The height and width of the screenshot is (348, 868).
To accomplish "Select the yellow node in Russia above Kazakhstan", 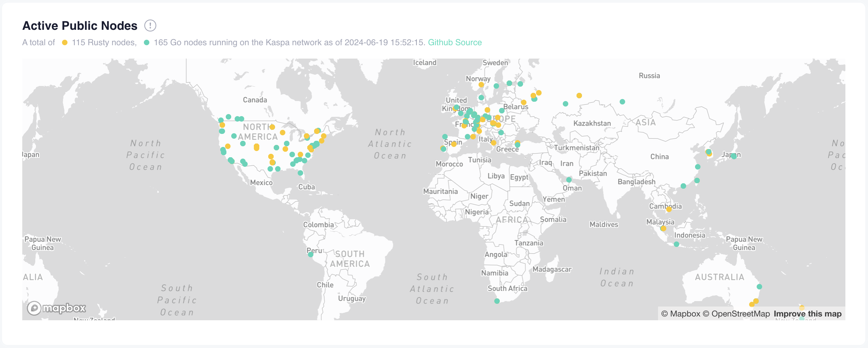I will (579, 96).
